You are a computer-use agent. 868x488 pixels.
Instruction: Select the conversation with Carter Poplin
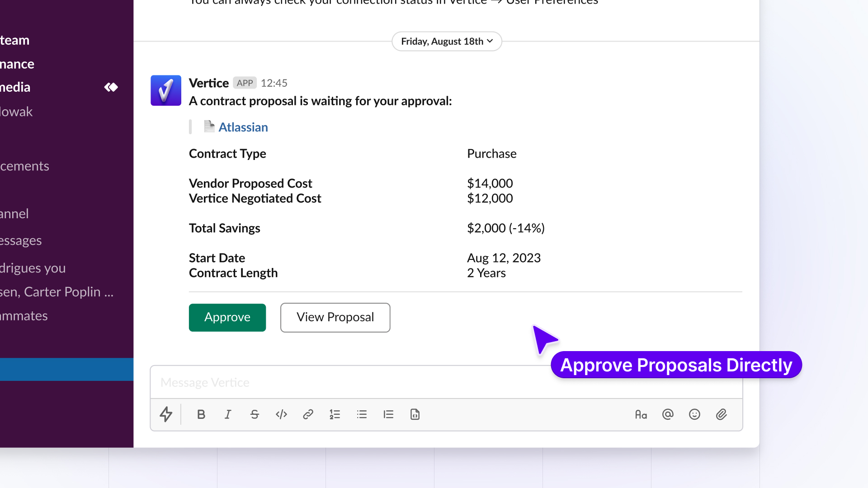[x=57, y=291]
